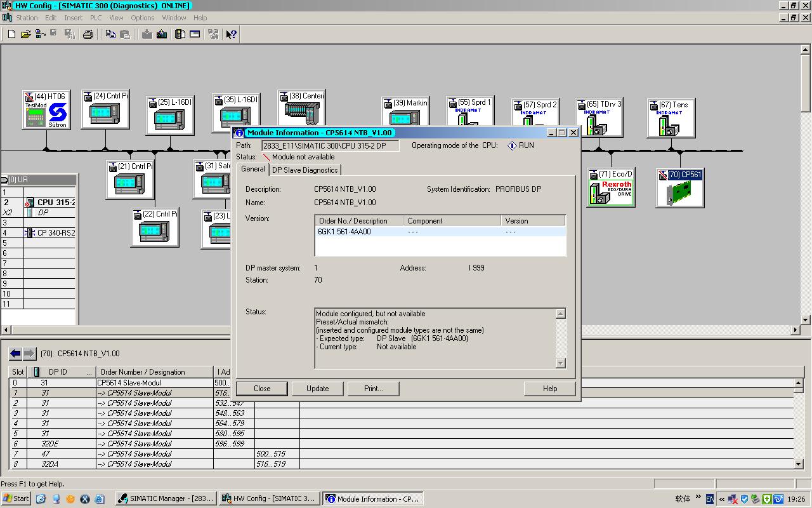Click the Copy toolbar icon
Screen dimensions: 812x508
click(x=110, y=34)
